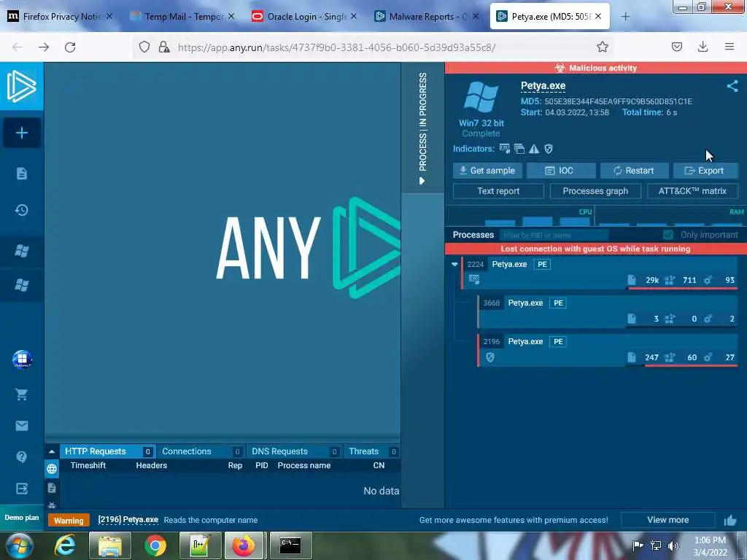The height and width of the screenshot is (560, 747).
Task: Click the sign out exit icon
Action: point(21,489)
